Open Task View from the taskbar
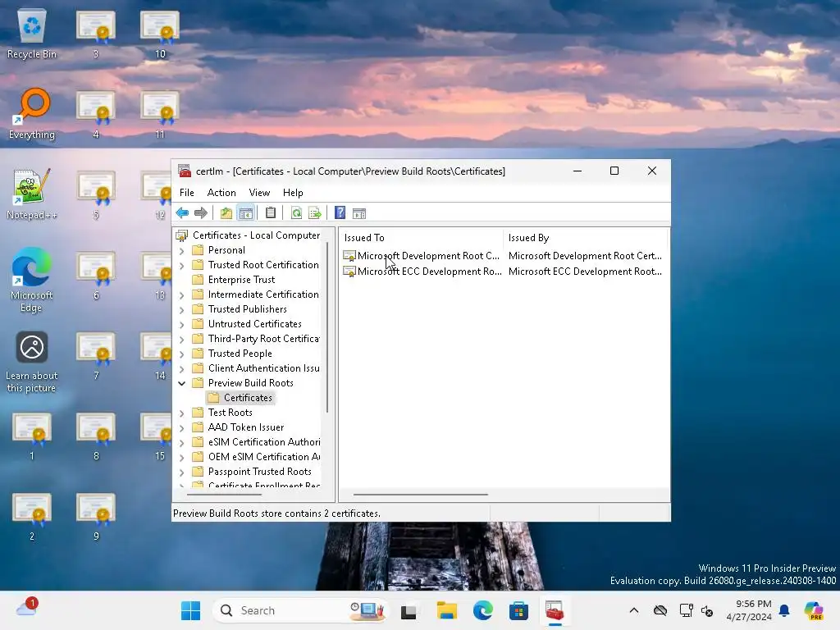This screenshot has height=630, width=840. [409, 610]
